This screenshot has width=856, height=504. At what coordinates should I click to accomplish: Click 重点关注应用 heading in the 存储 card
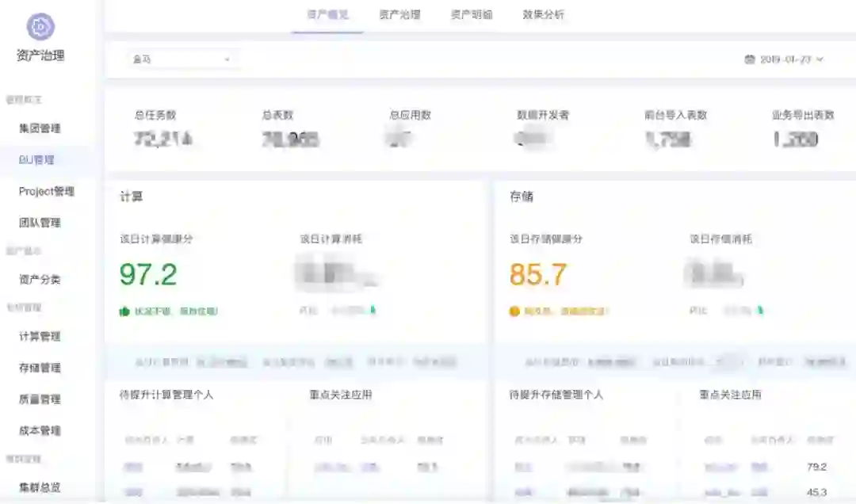(731, 395)
